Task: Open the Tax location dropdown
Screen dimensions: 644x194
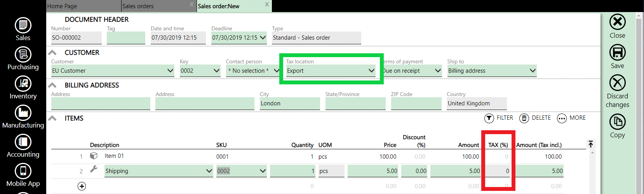Action: point(371,71)
